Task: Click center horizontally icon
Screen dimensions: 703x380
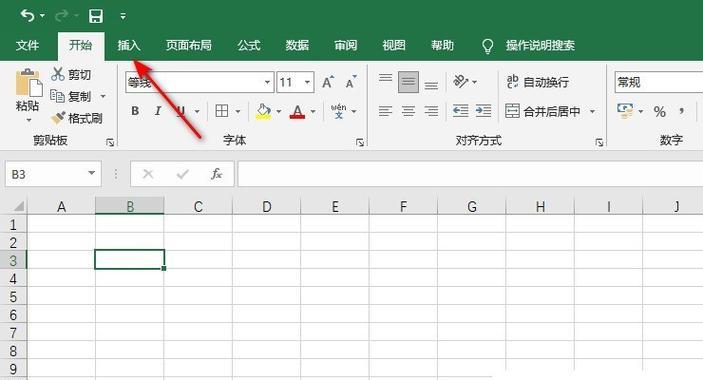Action: 408,111
